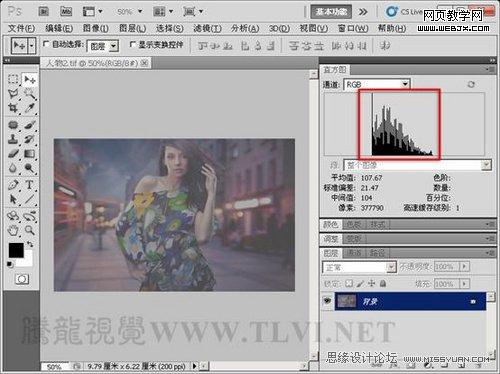Screen dimensions: 500x374
Task: Reset default foreground and background colors
Action: coord(10,264)
